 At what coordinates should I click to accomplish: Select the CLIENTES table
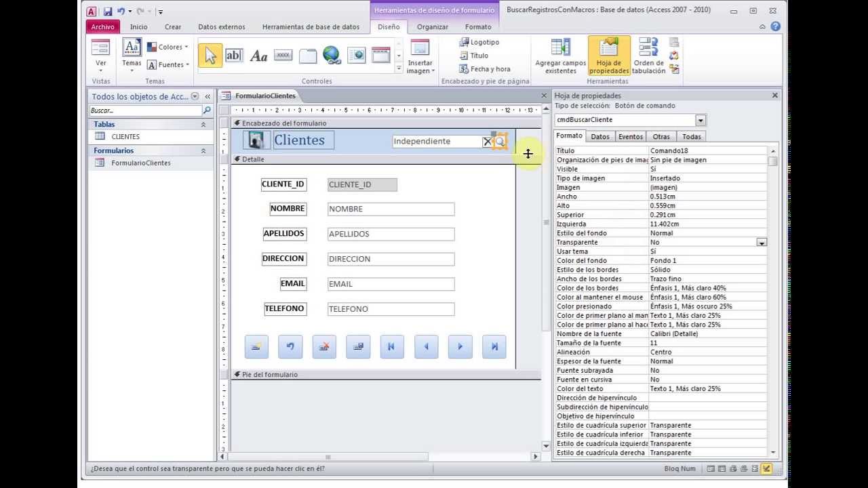(x=125, y=137)
